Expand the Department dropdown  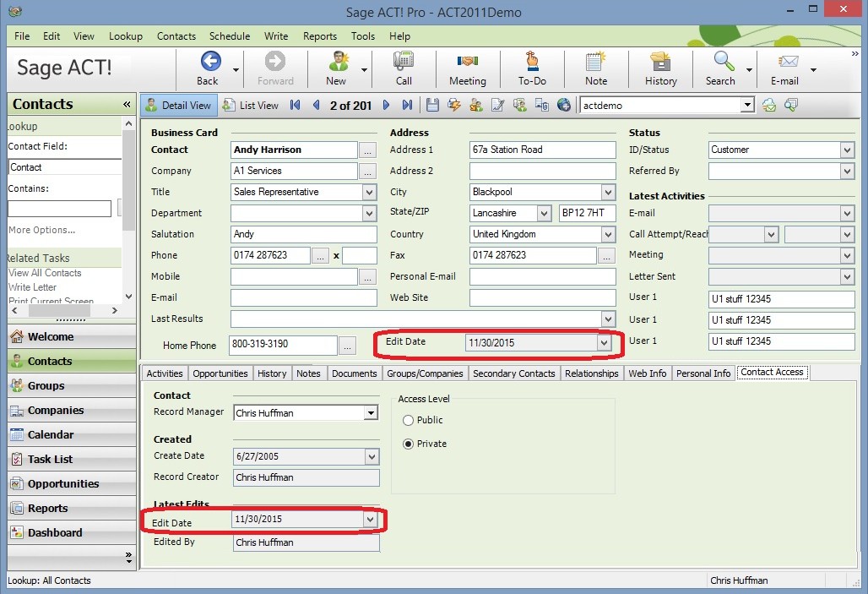tap(370, 213)
